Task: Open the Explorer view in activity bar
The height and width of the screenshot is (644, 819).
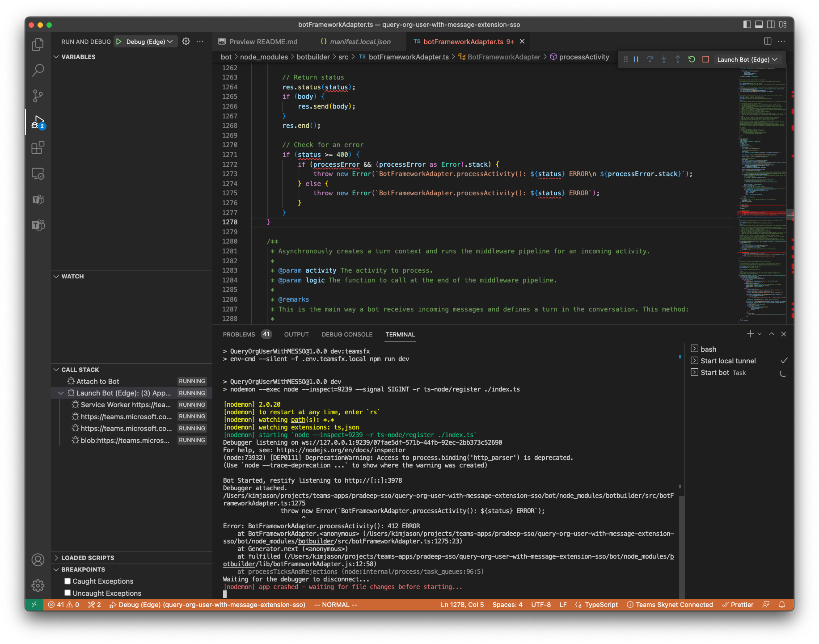Action: tap(38, 44)
